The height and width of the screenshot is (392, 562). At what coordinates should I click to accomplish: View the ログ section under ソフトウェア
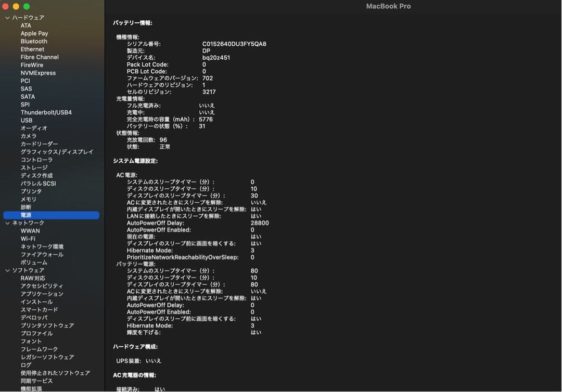23,364
